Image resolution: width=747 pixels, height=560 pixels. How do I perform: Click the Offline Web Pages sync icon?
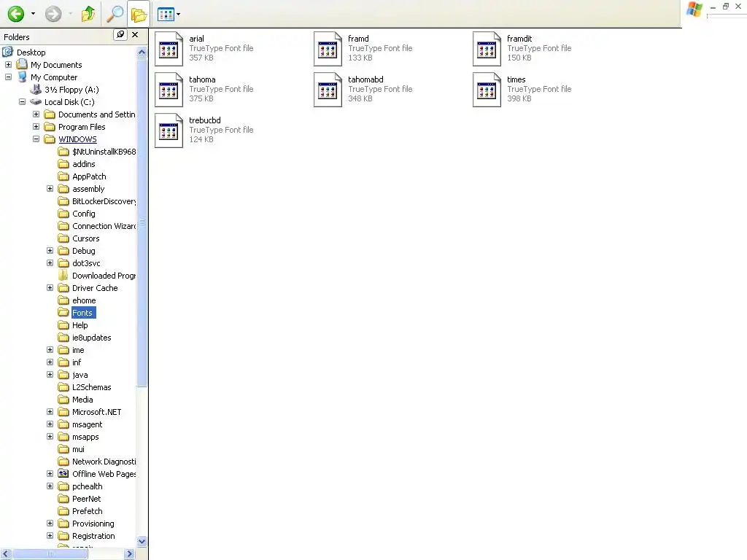point(63,473)
